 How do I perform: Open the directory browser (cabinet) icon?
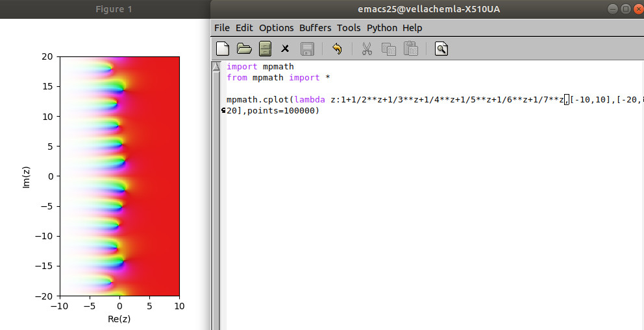point(265,49)
